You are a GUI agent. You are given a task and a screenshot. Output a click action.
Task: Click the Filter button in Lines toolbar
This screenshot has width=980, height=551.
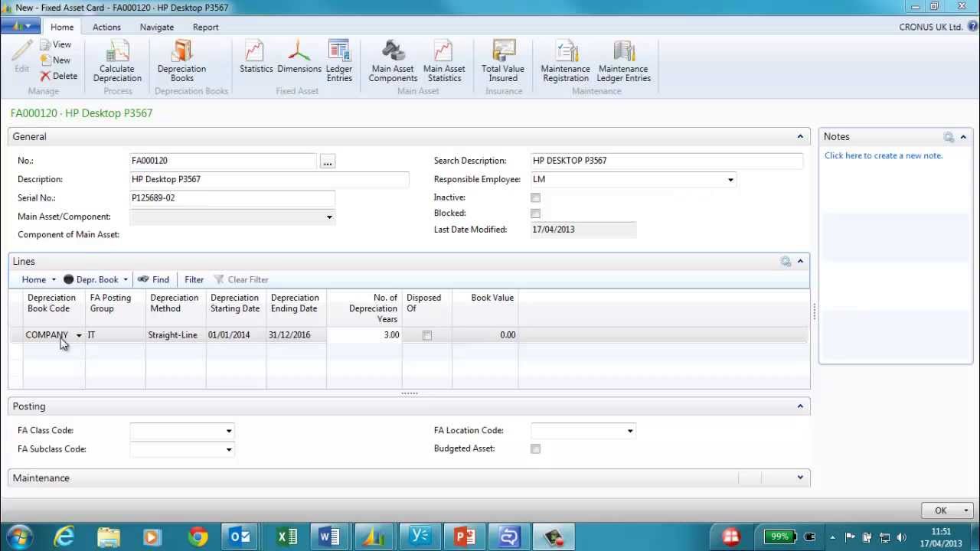[194, 279]
